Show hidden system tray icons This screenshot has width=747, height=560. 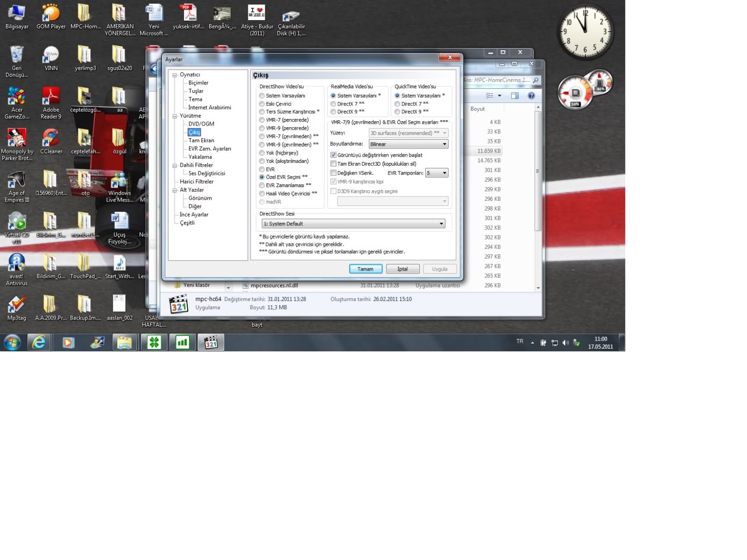point(532,343)
